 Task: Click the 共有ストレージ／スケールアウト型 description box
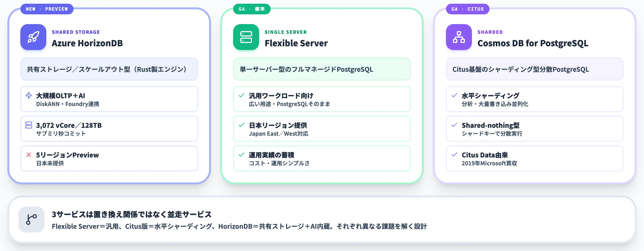[x=109, y=69]
